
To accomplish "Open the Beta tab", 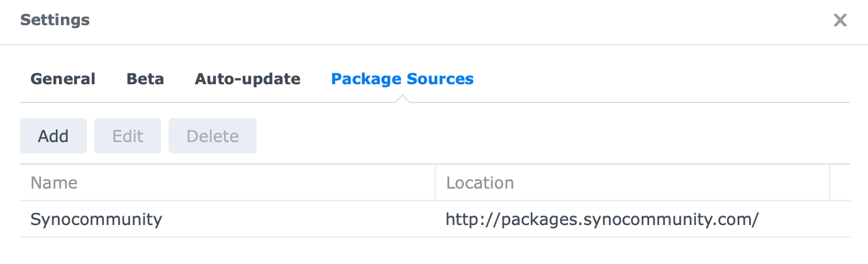I will tap(145, 79).
